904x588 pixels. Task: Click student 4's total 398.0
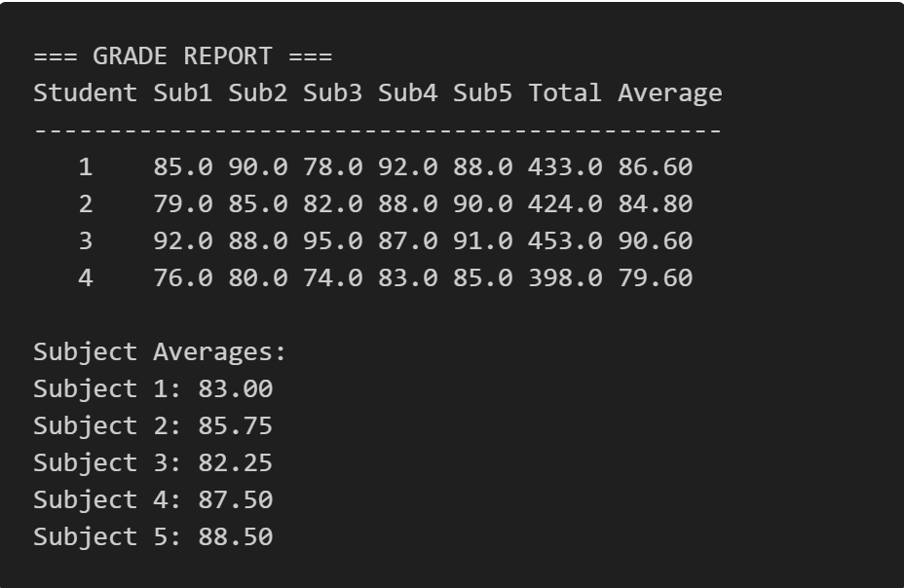pos(565,278)
